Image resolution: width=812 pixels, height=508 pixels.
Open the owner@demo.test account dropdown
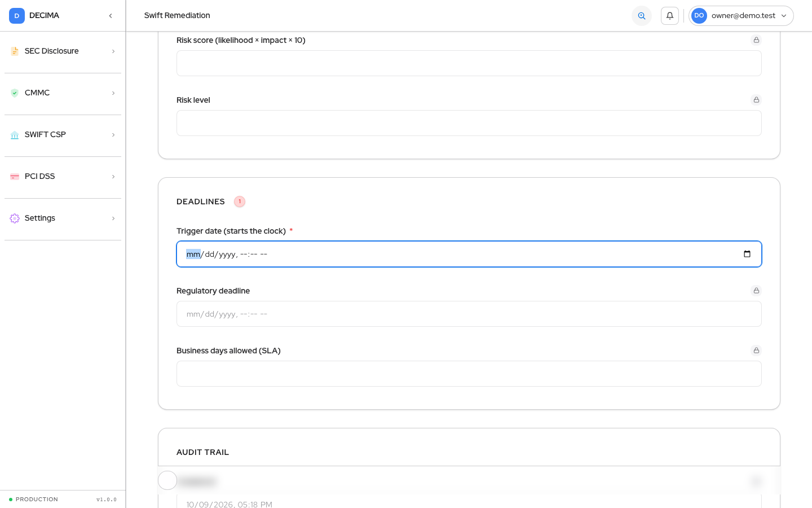click(741, 16)
